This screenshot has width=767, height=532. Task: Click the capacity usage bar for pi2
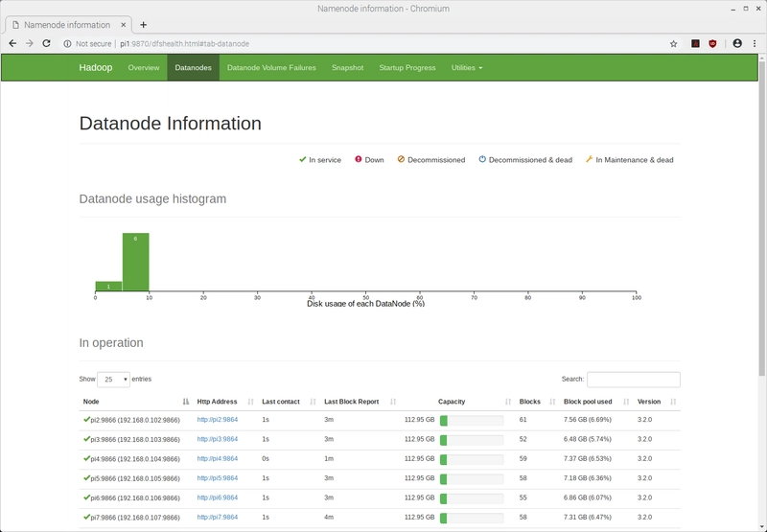(x=472, y=421)
